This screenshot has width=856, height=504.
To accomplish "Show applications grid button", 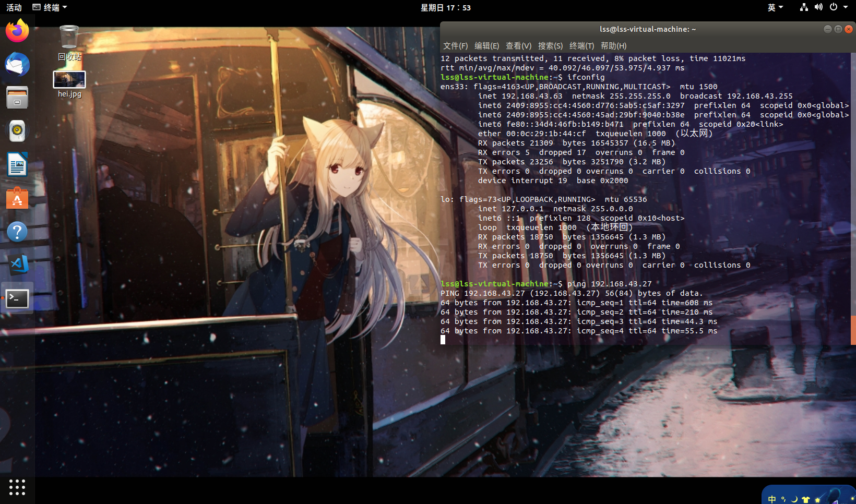I will tap(17, 487).
